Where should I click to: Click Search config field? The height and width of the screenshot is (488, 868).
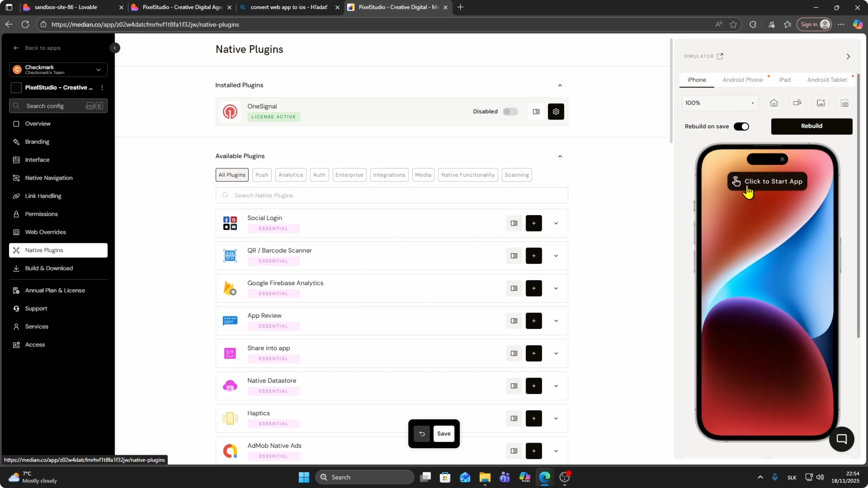click(58, 106)
